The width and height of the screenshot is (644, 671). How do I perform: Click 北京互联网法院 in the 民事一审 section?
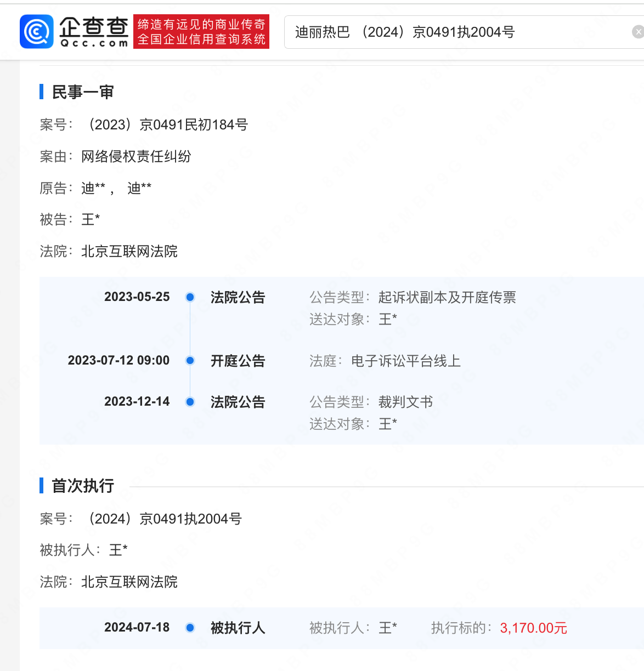click(129, 252)
